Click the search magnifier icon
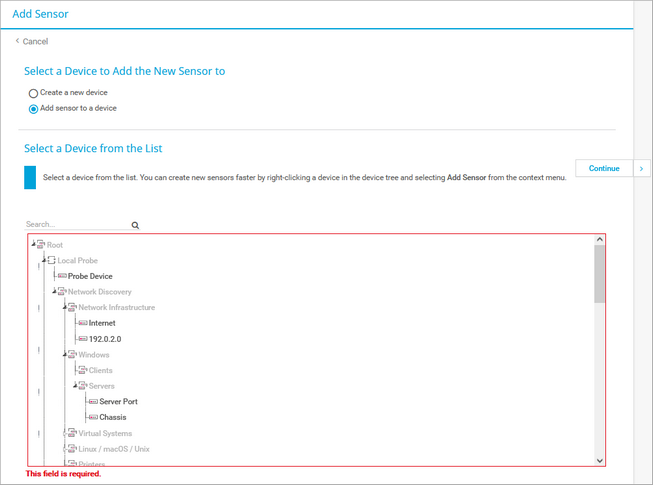 [136, 226]
